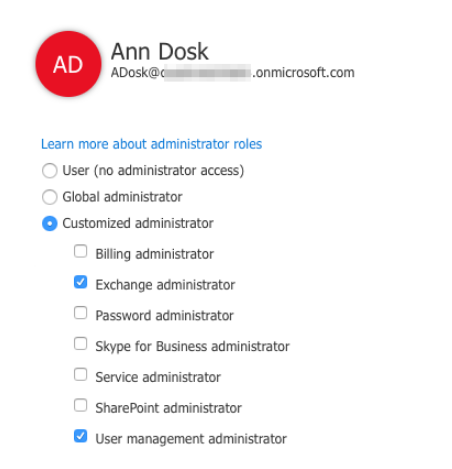Click the ADosk onmicrosoft.com email address
Viewport: 452px width, 469px height.
pos(233,72)
